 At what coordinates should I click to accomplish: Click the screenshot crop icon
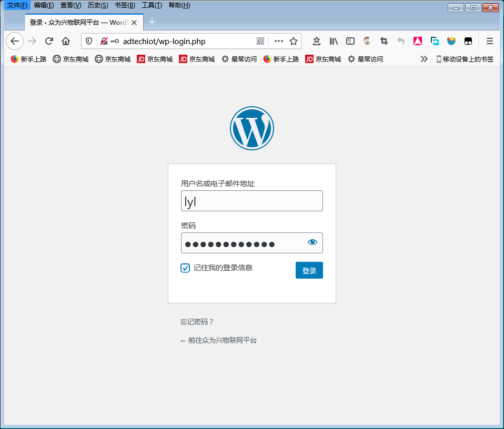click(x=384, y=41)
